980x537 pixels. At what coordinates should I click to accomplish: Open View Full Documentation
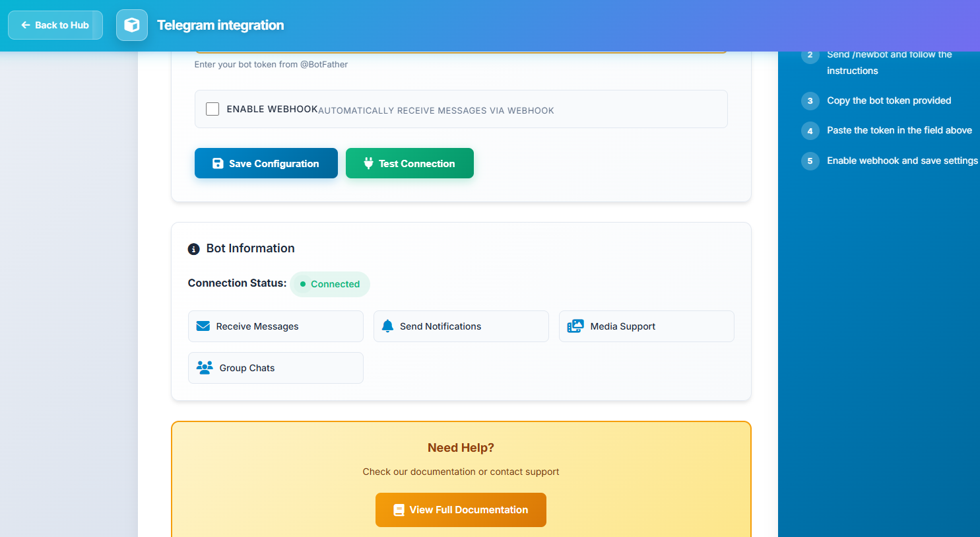[x=461, y=510]
